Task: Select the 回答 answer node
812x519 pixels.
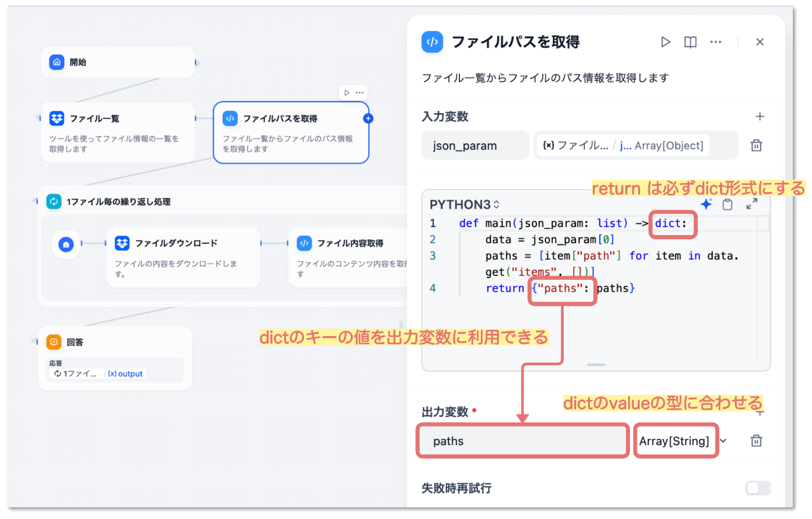Action: (x=115, y=358)
